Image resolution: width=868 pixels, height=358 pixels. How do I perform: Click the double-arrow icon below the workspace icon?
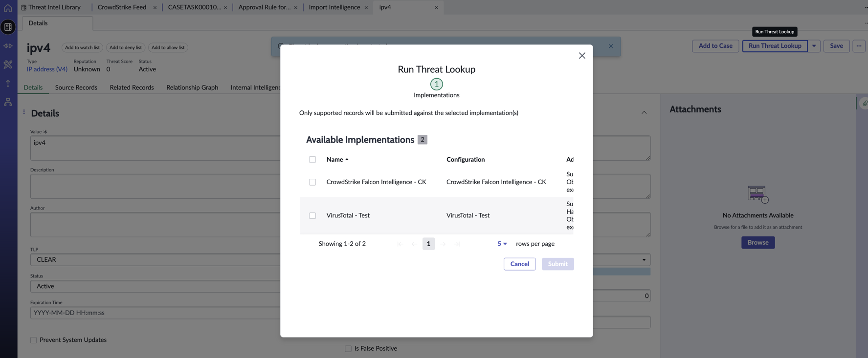[x=8, y=46]
